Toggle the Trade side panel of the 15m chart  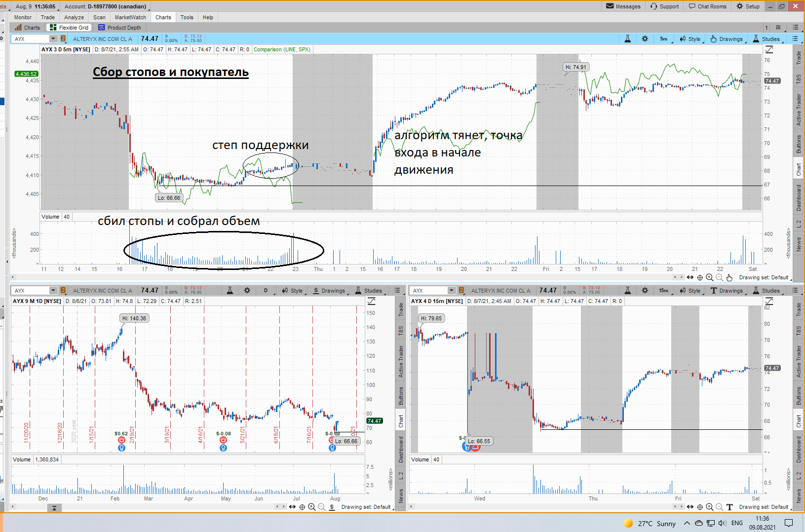pyautogui.click(x=799, y=309)
